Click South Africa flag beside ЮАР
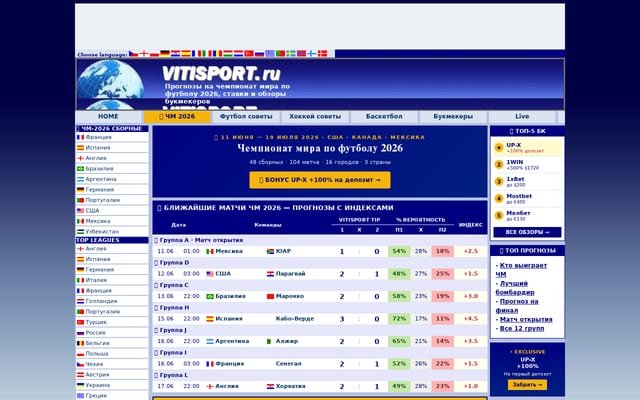The image size is (640, 400). click(270, 251)
